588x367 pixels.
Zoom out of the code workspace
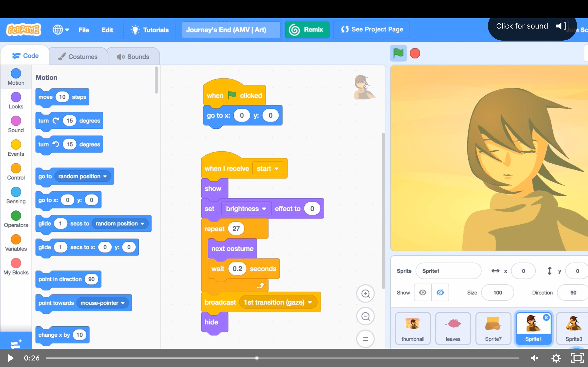[365, 316]
